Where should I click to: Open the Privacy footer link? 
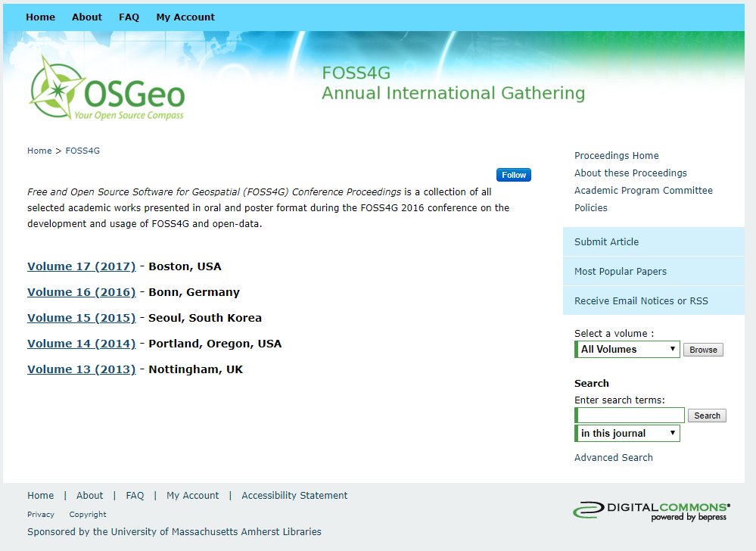point(41,515)
